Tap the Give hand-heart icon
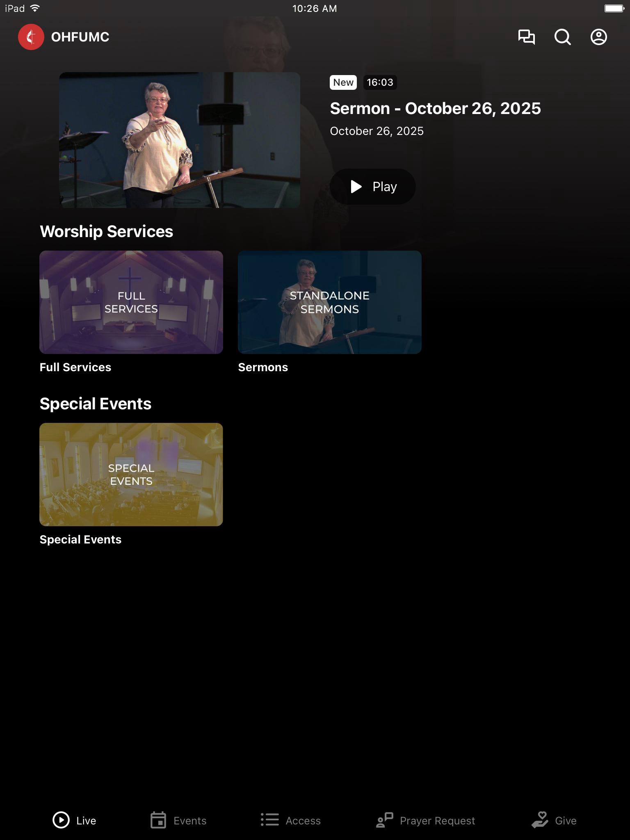The height and width of the screenshot is (840, 630). [540, 820]
